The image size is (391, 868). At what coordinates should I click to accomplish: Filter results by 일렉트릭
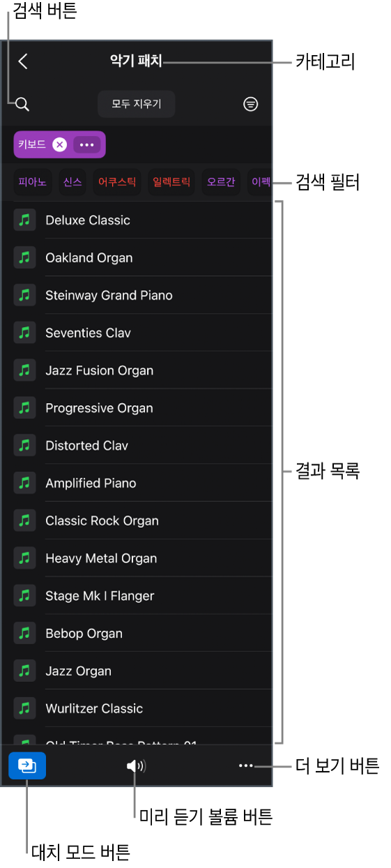[171, 182]
